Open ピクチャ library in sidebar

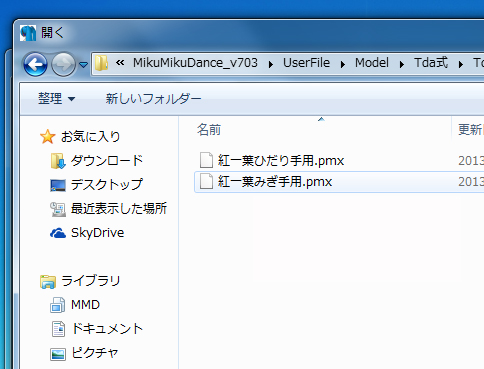pyautogui.click(x=95, y=353)
